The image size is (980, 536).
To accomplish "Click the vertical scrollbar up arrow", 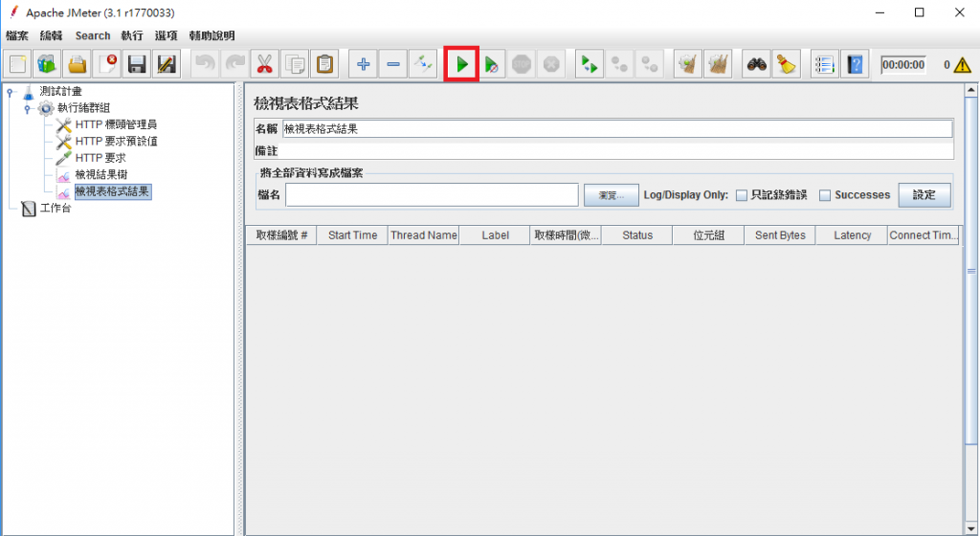I will [x=971, y=91].
